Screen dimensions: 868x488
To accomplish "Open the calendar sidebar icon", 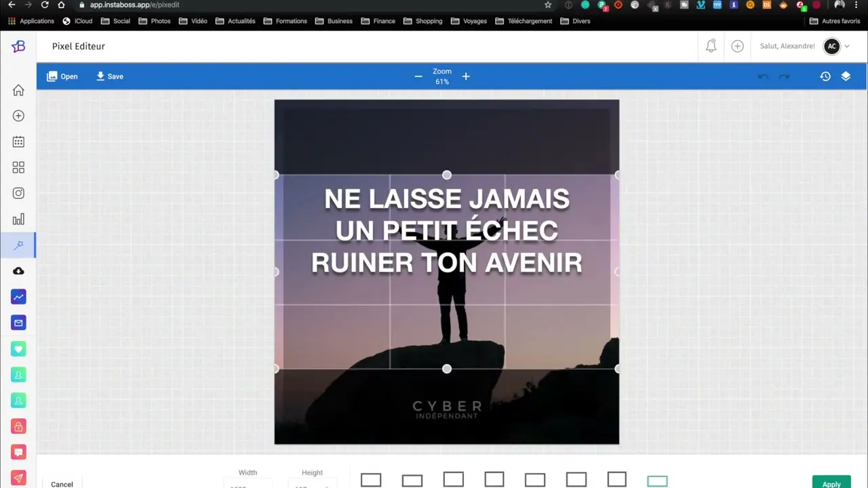I will point(18,142).
